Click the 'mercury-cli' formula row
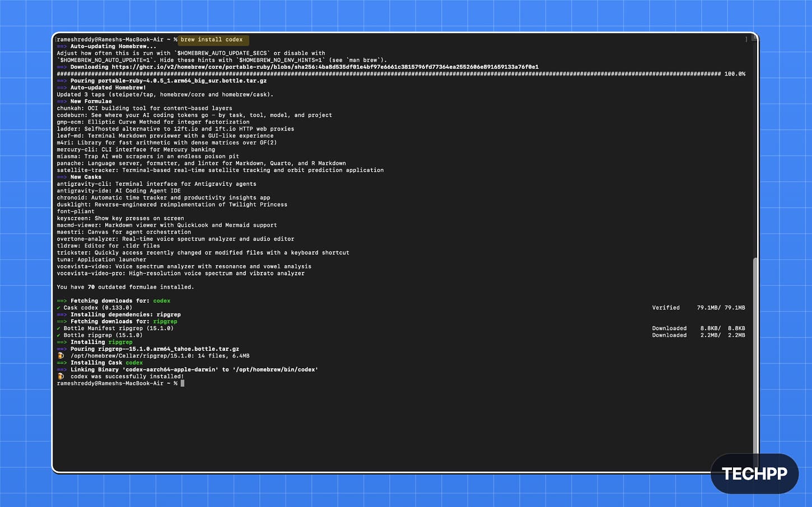812x507 pixels. pos(136,149)
